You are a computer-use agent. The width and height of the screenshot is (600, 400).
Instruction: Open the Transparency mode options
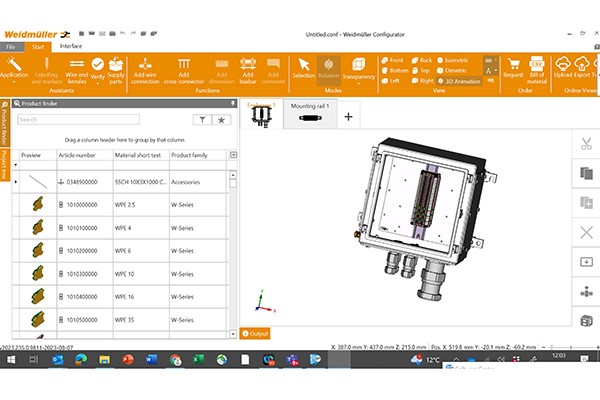click(359, 71)
